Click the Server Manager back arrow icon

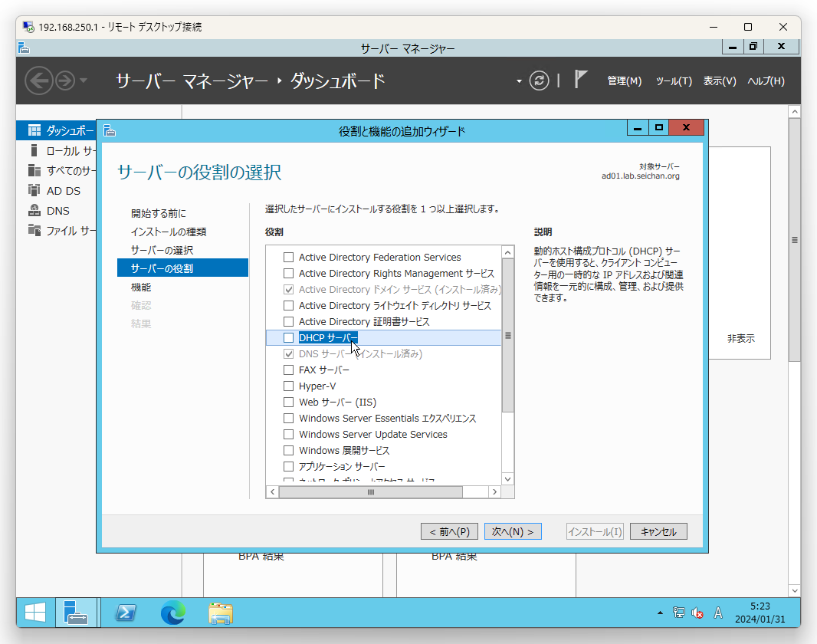pyautogui.click(x=38, y=80)
